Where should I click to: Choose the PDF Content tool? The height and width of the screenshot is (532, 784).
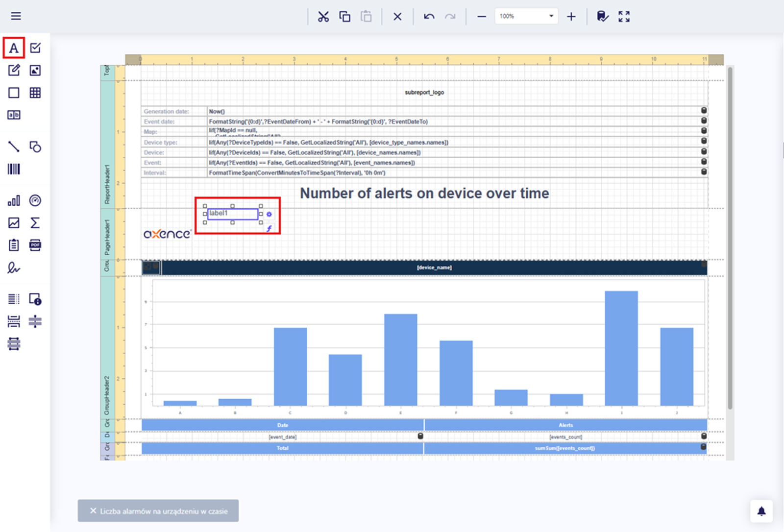pyautogui.click(x=35, y=245)
